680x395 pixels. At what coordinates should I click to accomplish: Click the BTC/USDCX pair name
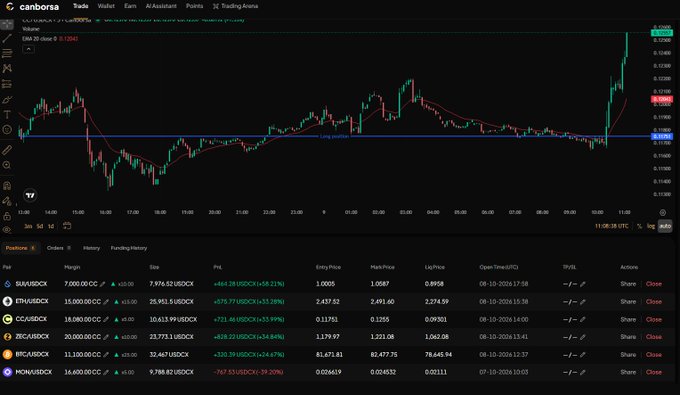click(32, 354)
